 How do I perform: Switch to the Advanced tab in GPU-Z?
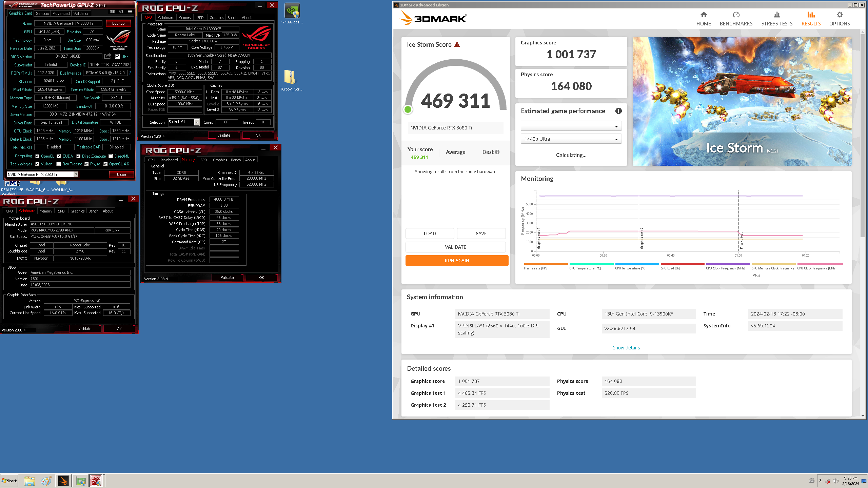(x=61, y=14)
